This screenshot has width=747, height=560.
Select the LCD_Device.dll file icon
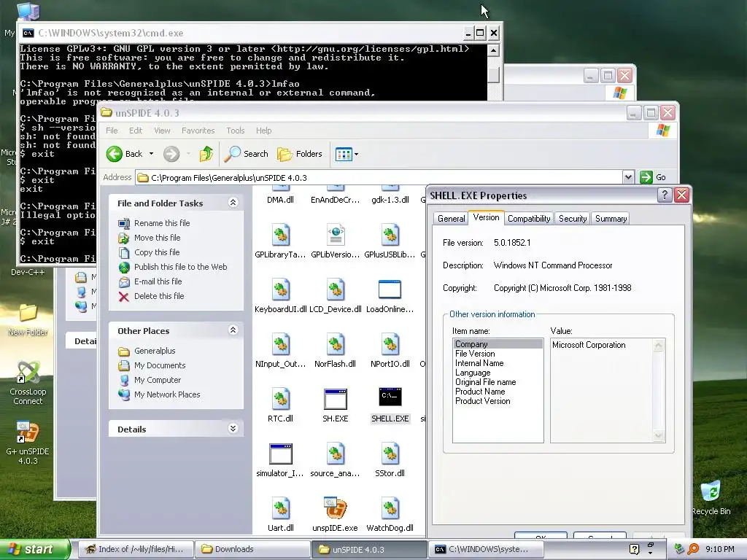click(335, 289)
